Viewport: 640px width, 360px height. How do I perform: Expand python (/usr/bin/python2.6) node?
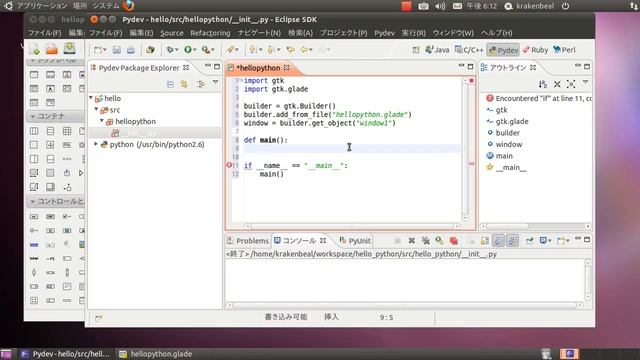[96, 144]
